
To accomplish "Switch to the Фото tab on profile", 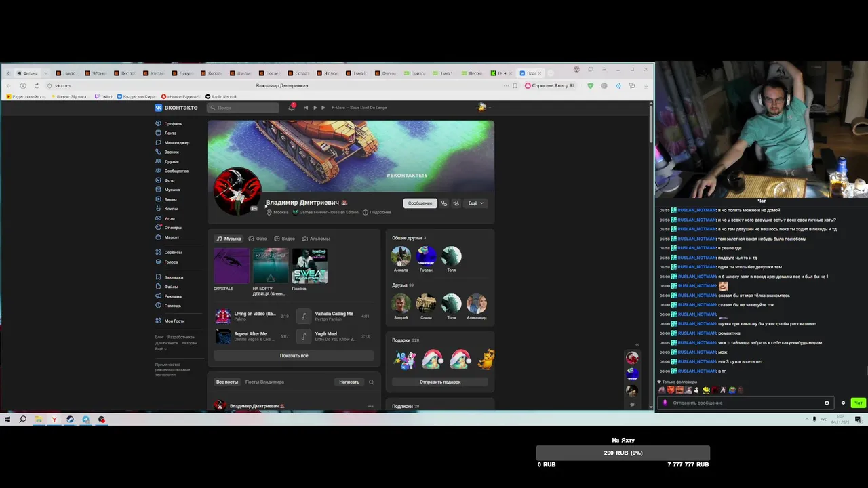I will point(258,239).
